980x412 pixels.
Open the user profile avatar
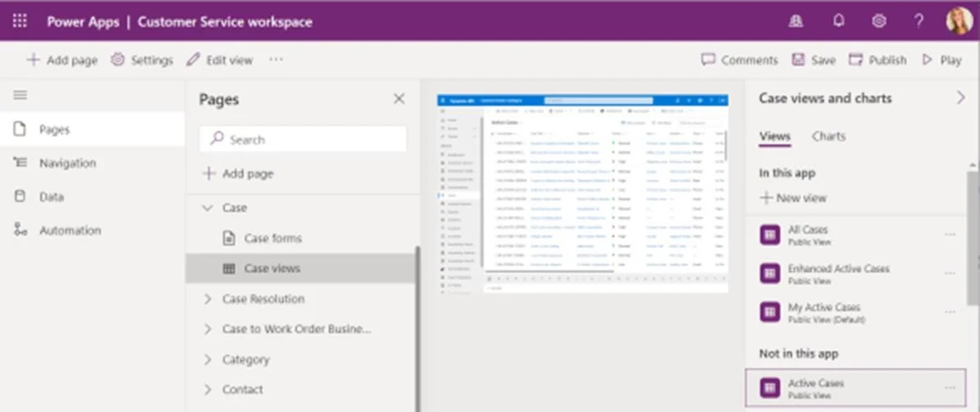pos(959,21)
